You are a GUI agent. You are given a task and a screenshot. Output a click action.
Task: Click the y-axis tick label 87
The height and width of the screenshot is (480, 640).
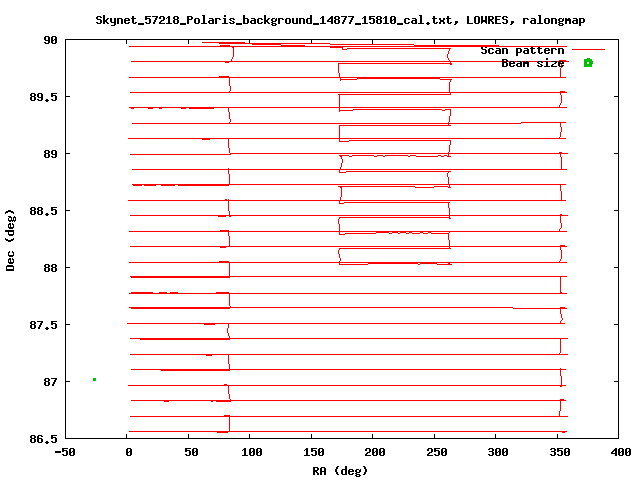click(x=50, y=382)
